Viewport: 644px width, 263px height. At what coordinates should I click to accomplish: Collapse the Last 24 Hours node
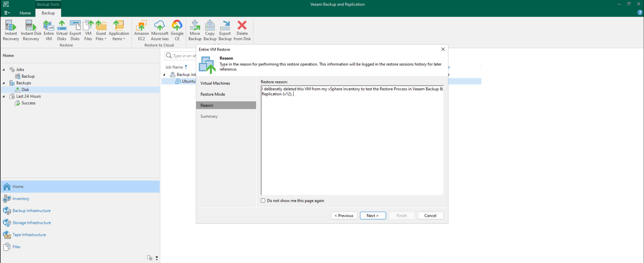click(x=4, y=96)
